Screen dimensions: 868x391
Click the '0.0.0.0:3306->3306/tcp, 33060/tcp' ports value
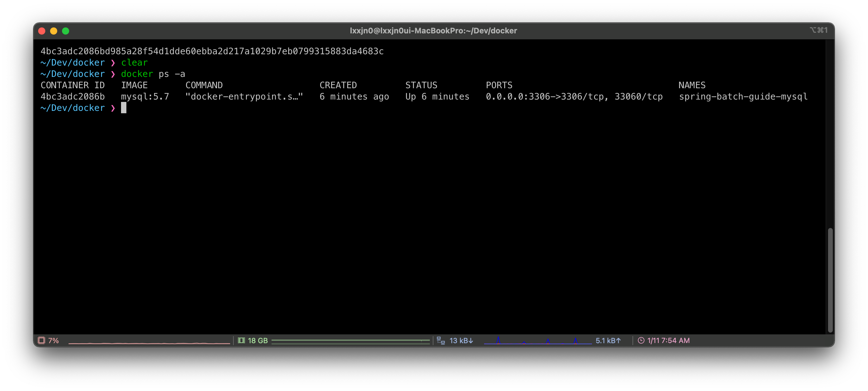tap(574, 97)
